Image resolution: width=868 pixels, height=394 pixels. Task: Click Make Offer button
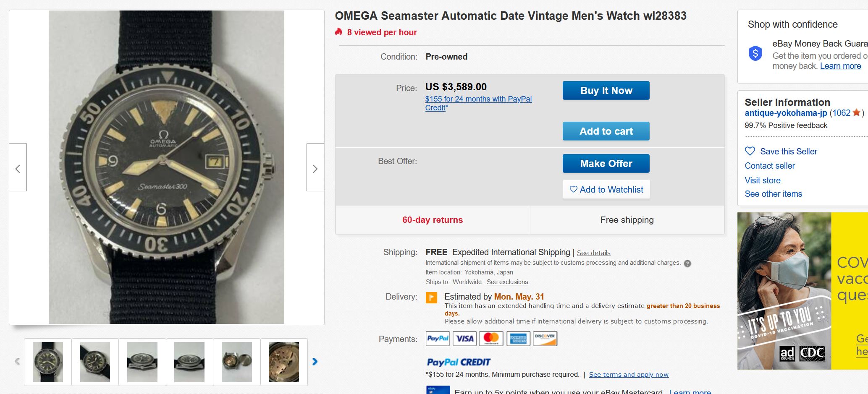click(x=606, y=164)
